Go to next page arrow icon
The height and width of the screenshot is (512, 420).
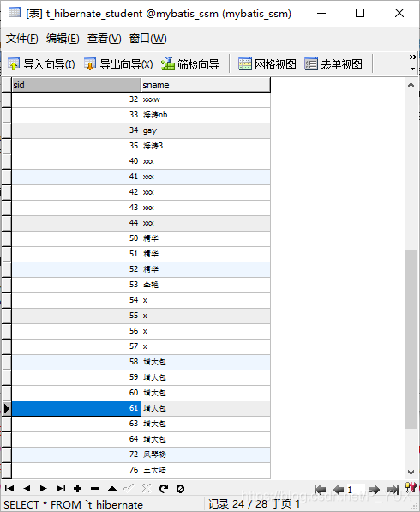coord(375,490)
